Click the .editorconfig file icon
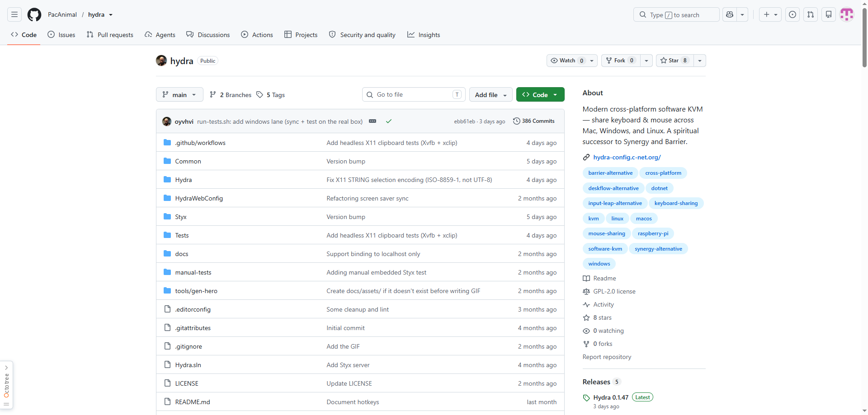 click(x=167, y=309)
